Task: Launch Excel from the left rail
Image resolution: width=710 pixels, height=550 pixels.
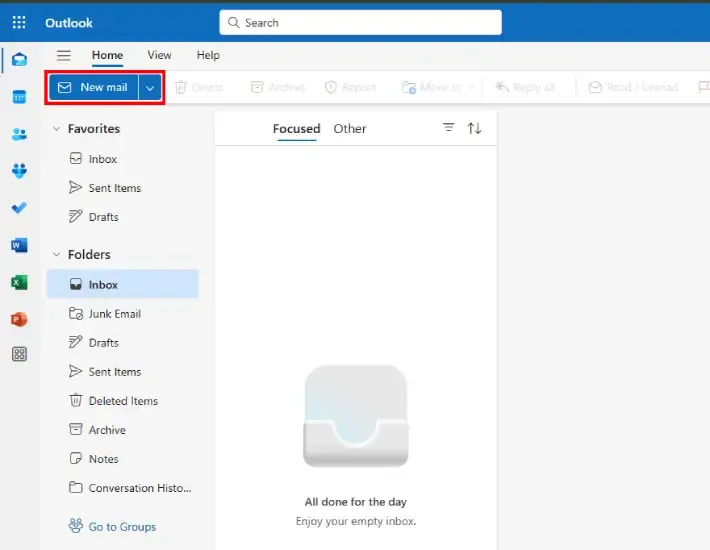Action: [x=19, y=282]
